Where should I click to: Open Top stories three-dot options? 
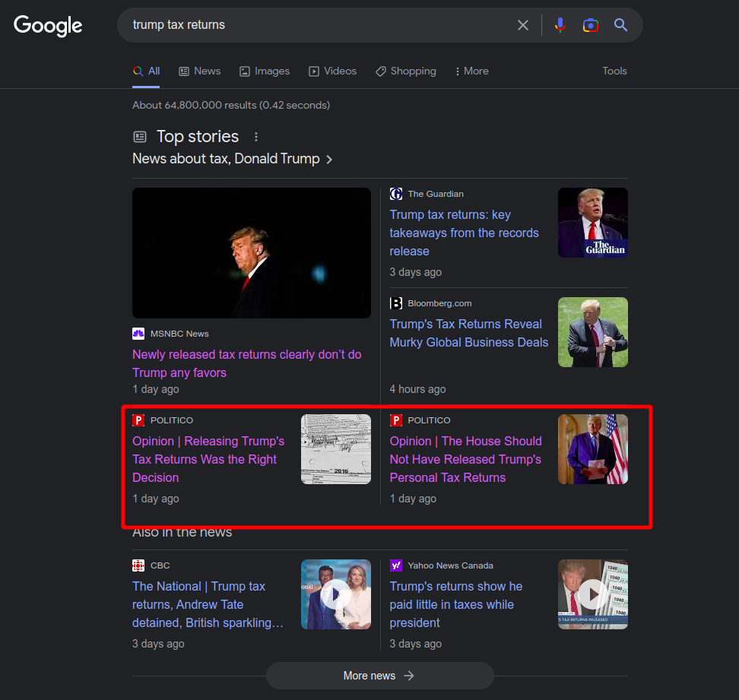point(256,137)
